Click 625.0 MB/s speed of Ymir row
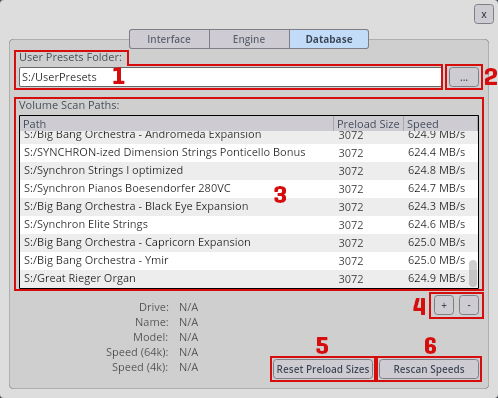This screenshot has height=398, width=498. 436,260
